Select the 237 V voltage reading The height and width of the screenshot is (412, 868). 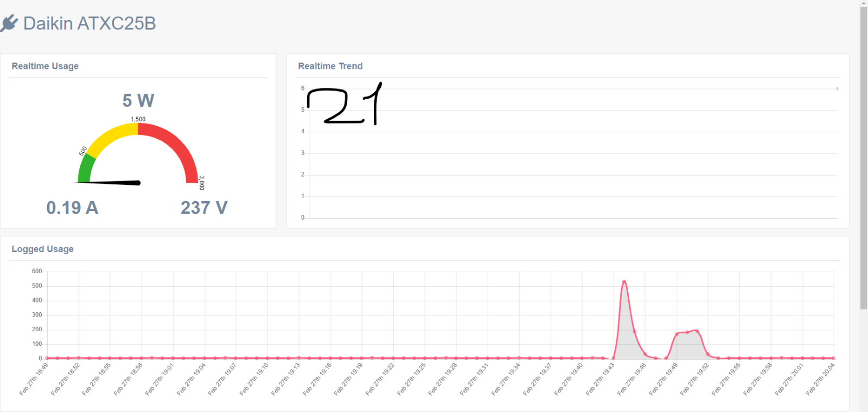coord(204,208)
